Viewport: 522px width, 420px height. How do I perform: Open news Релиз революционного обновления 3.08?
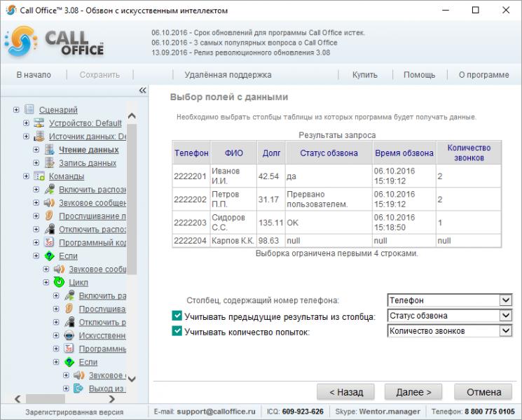[241, 52]
